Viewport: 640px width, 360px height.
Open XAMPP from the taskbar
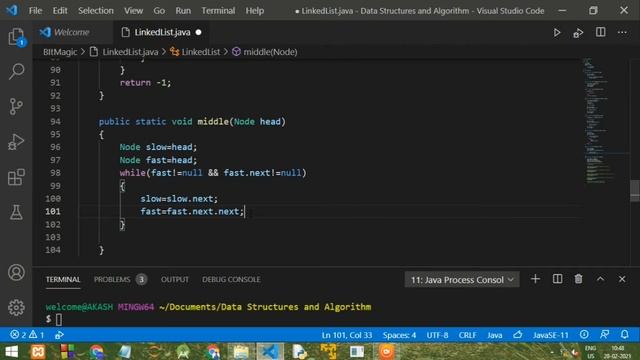coord(38,351)
